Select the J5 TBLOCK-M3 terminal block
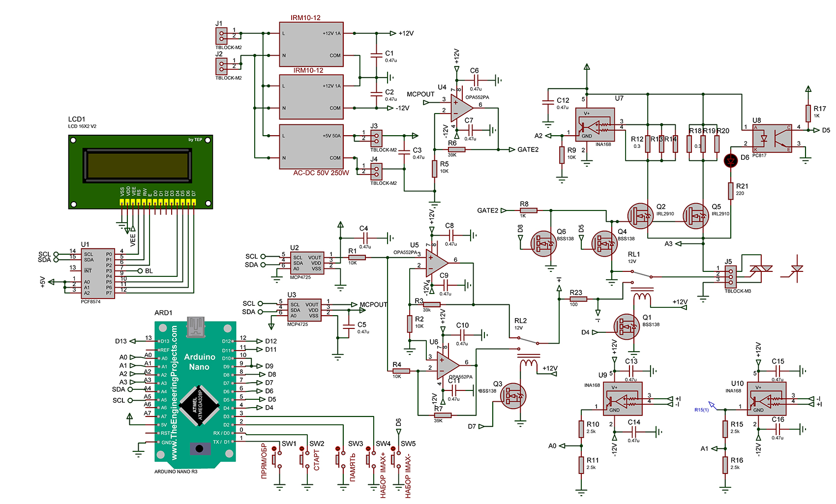 [x=730, y=276]
